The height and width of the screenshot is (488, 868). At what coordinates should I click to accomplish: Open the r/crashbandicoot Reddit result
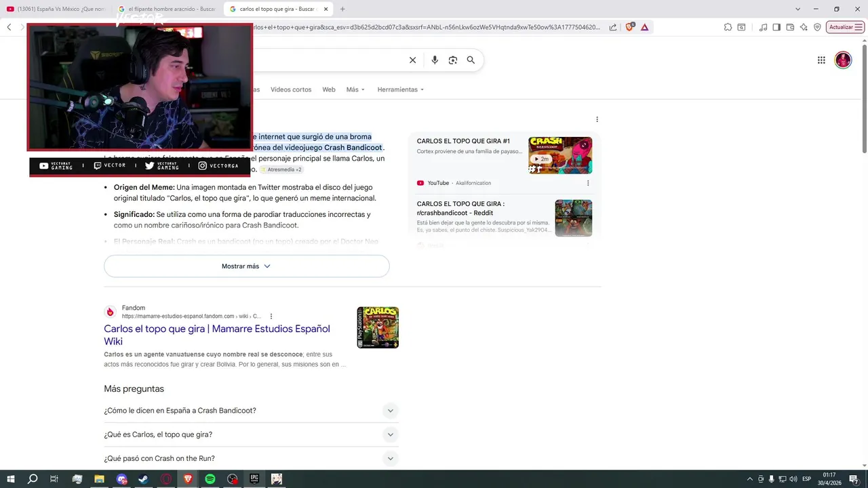pos(460,208)
